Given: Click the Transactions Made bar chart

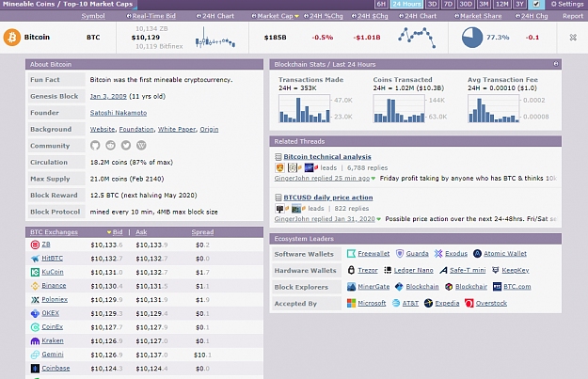Looking at the screenshot, I should (305, 109).
